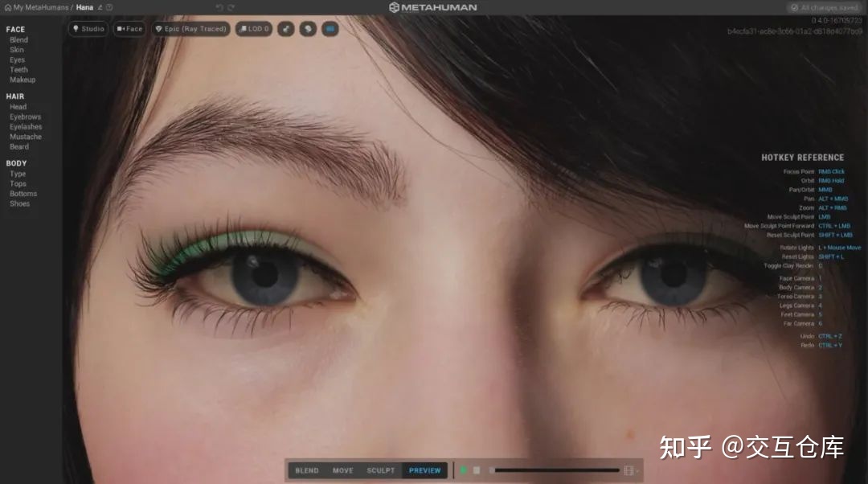
Task: Toggle the blue hotkey reference button
Action: (x=330, y=29)
